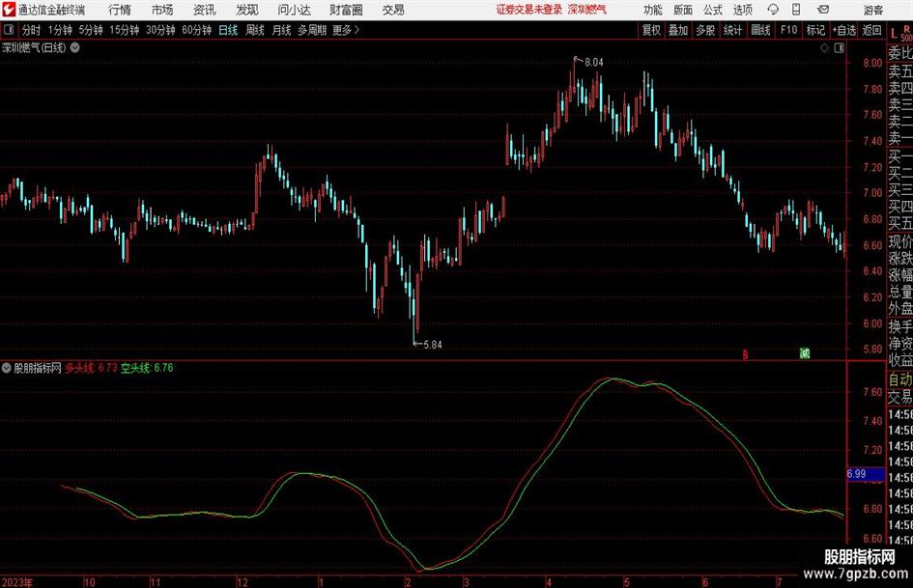Viewport: 913px width, 588px height.
Task: Click the red S marker on the chart
Action: [x=745, y=354]
